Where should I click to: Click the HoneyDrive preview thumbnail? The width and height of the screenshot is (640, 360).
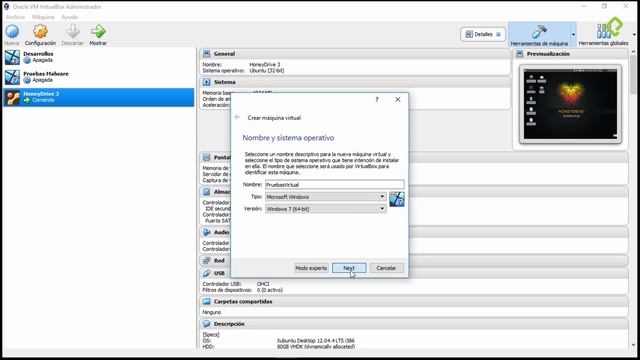click(570, 104)
